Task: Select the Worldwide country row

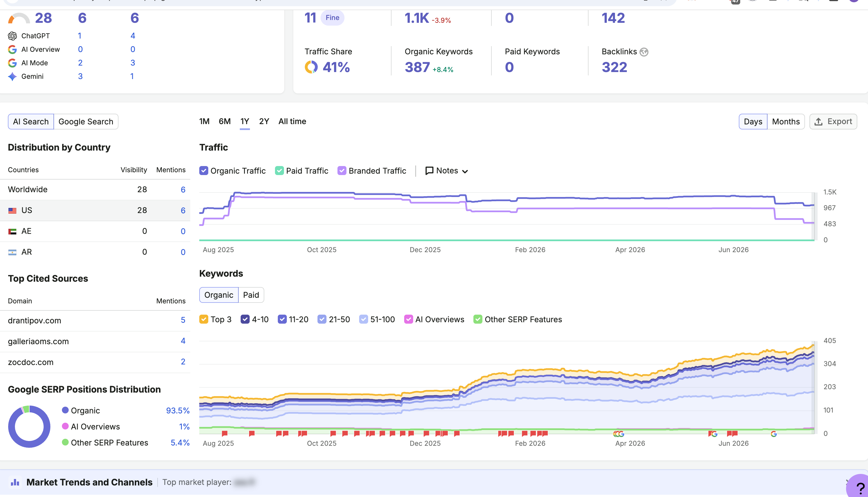Action: pyautogui.click(x=95, y=190)
